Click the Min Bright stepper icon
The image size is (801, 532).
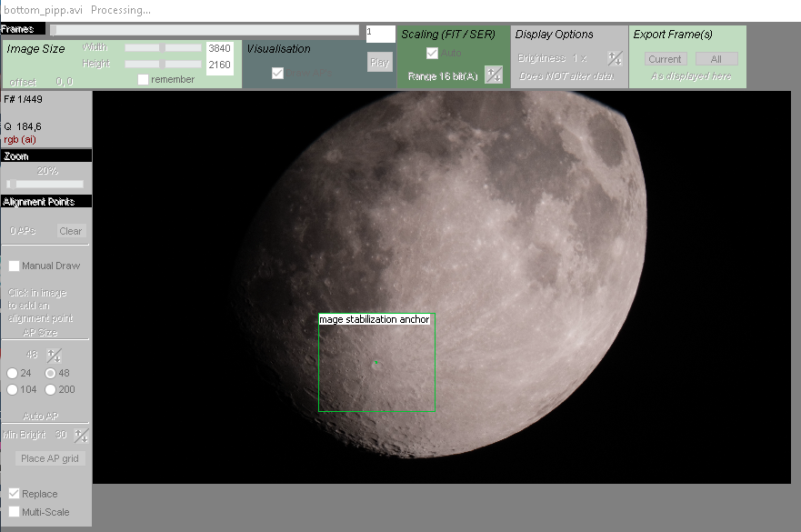82,436
